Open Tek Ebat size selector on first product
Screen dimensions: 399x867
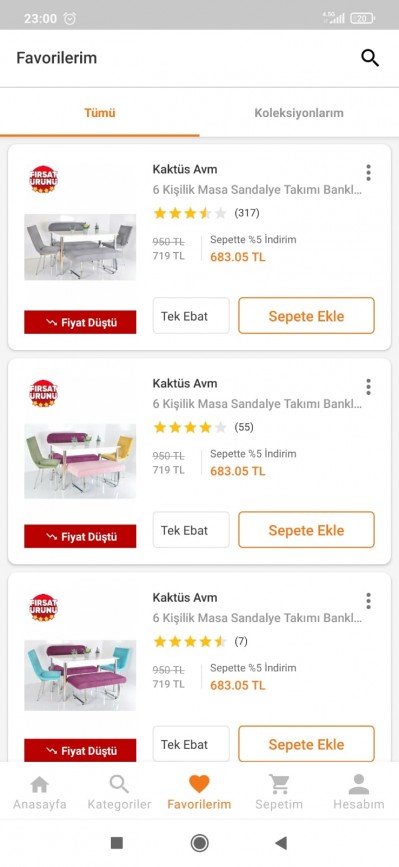point(191,316)
